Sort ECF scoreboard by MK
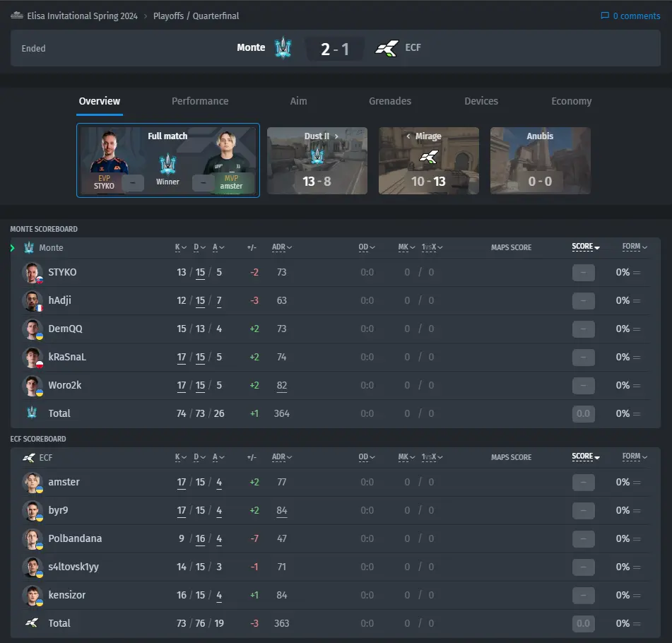This screenshot has width=672, height=643. pos(406,457)
